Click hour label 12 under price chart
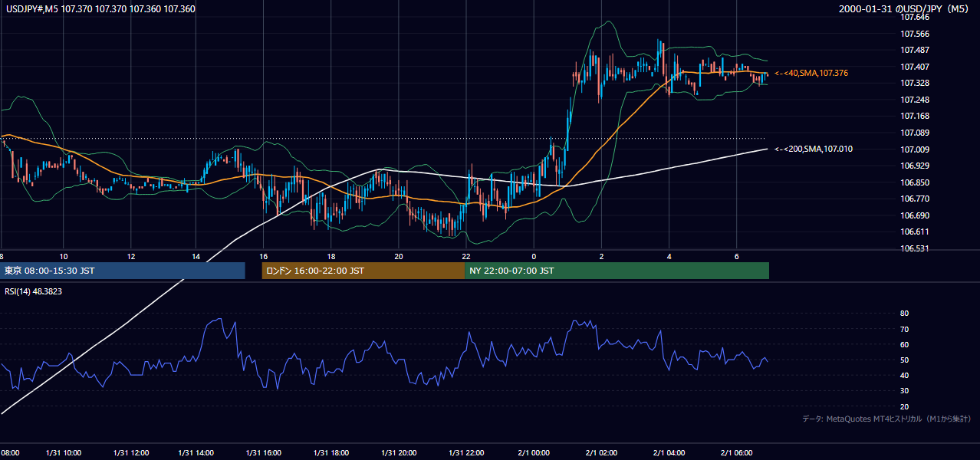Screen dimensions: 980x460 click(131, 256)
